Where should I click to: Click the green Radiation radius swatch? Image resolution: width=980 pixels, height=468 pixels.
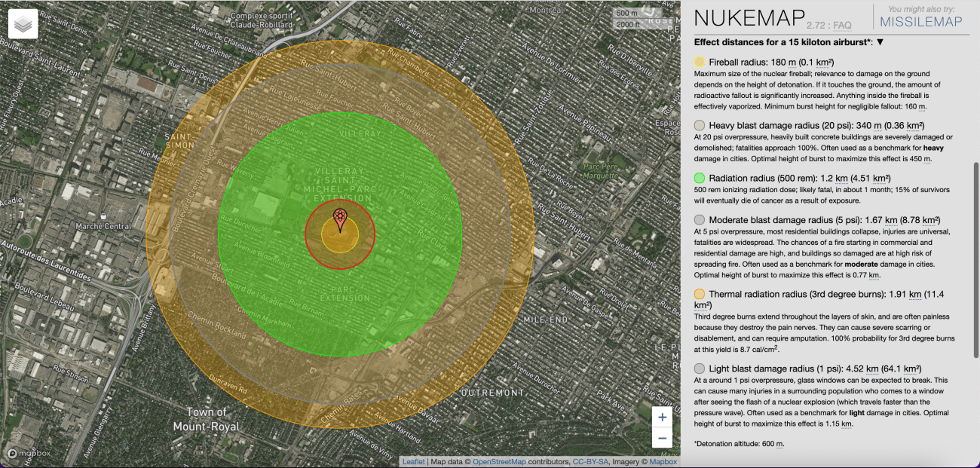pyautogui.click(x=700, y=178)
